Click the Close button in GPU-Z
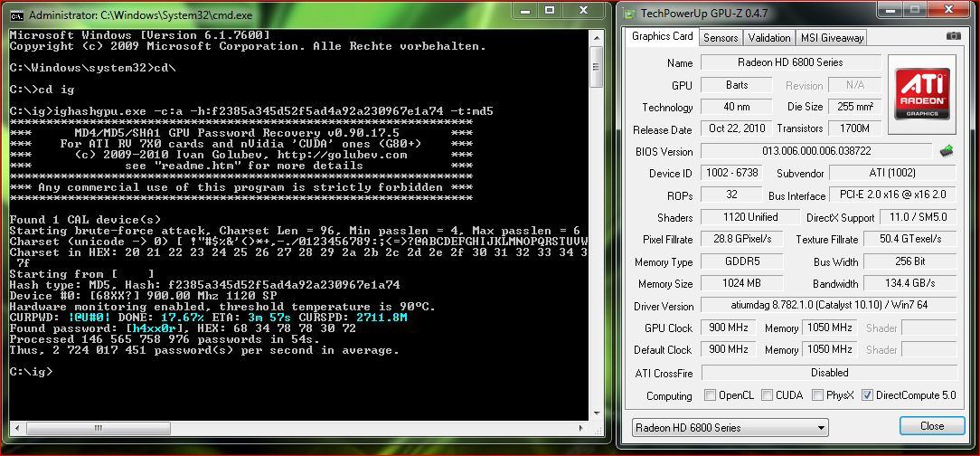Viewport: 980px width, 456px height. click(x=932, y=426)
